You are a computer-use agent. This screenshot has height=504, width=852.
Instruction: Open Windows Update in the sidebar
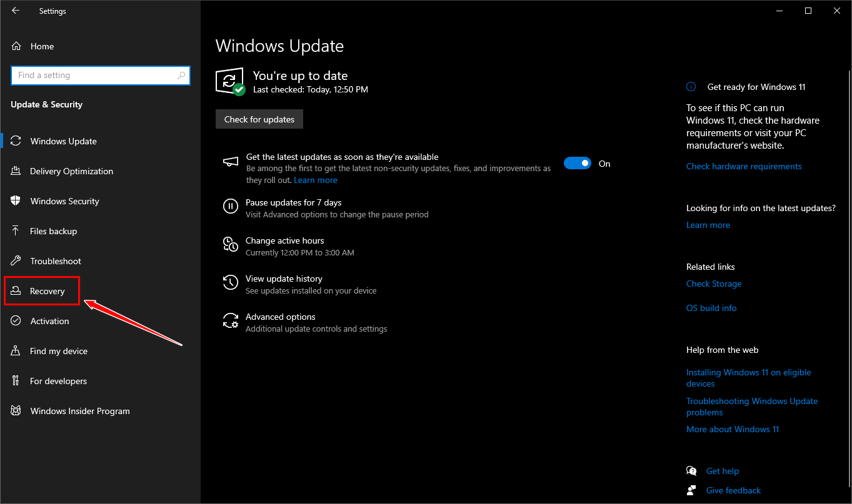[x=64, y=141]
